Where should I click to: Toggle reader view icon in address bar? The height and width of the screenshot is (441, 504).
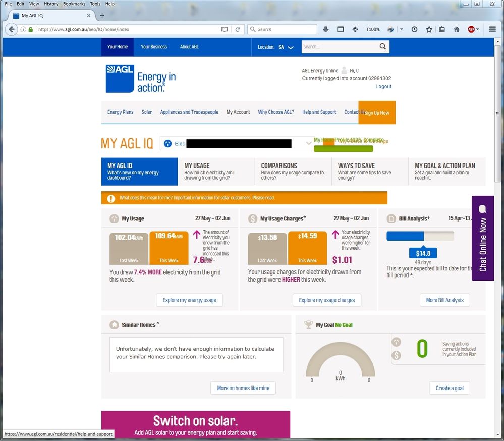pyautogui.click(x=225, y=29)
